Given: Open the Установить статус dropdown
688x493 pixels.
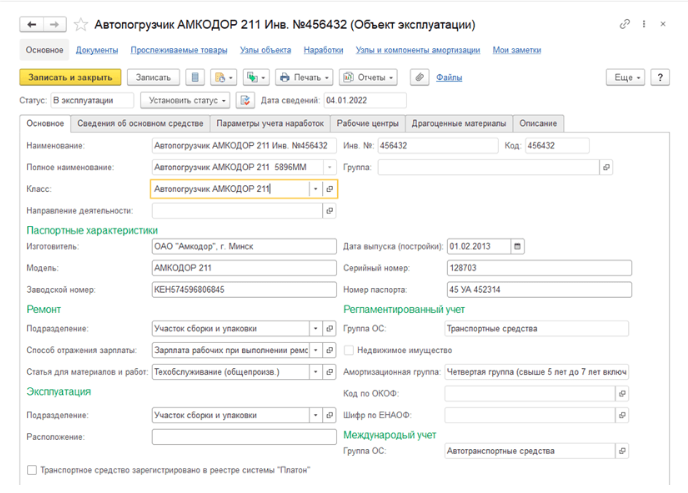Looking at the screenshot, I should point(186,100).
